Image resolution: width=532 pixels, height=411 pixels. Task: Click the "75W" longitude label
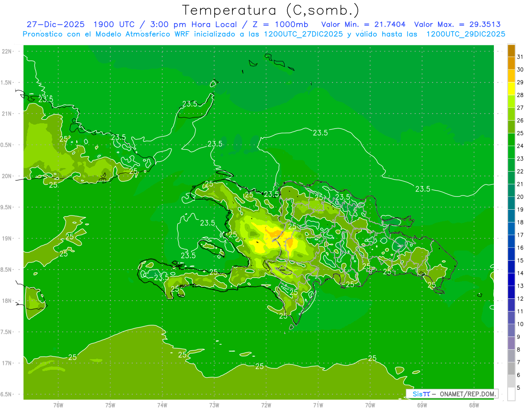pos(110,405)
